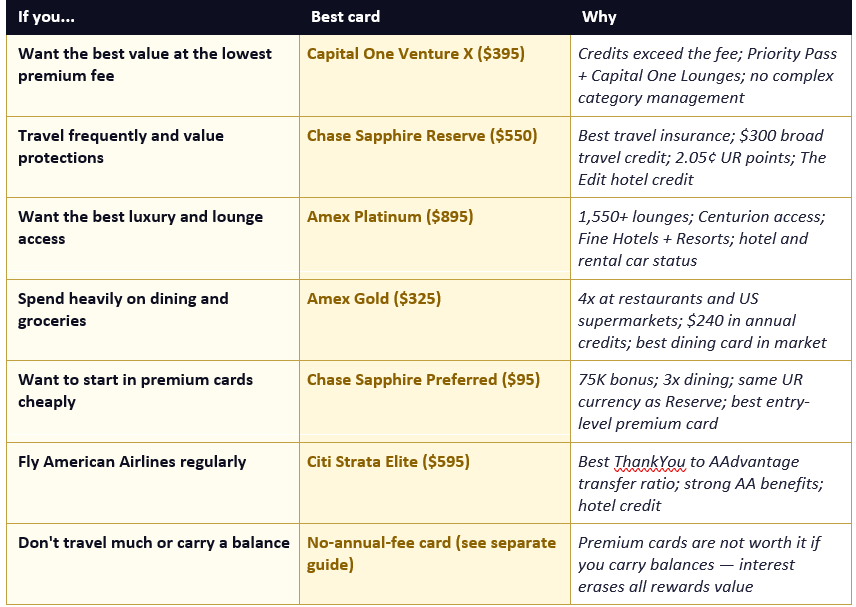Screen dimensions: 856x607
Task: Click the Amex Gold ($325) entry
Action: pyautogui.click(x=373, y=299)
